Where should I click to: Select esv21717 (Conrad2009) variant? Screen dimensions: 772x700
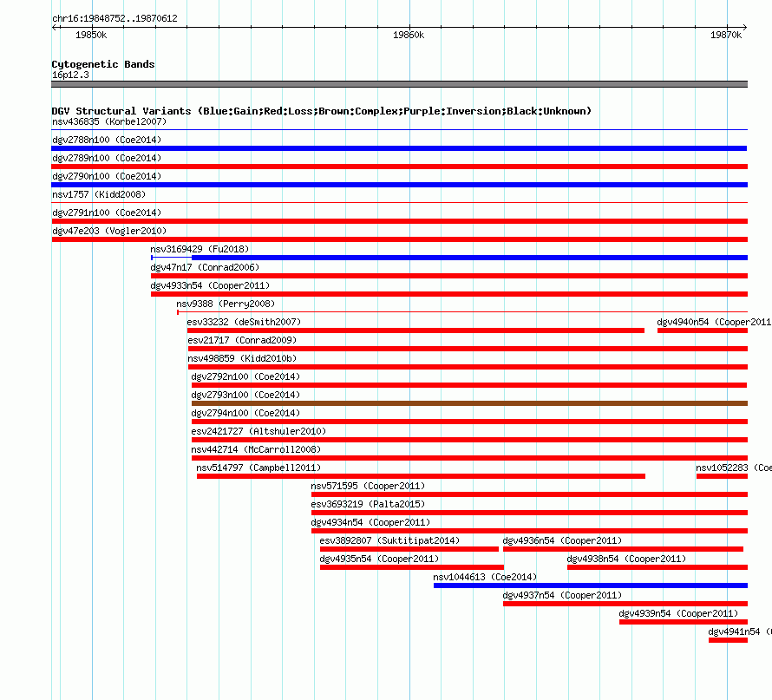(x=242, y=340)
